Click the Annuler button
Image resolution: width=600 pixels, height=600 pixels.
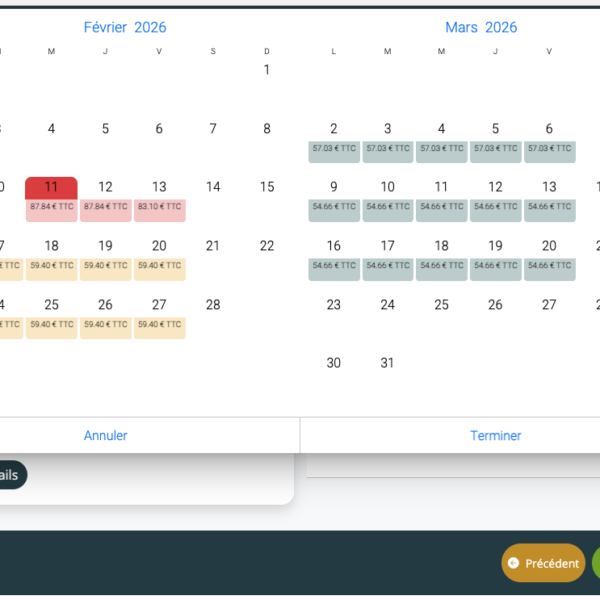point(105,435)
